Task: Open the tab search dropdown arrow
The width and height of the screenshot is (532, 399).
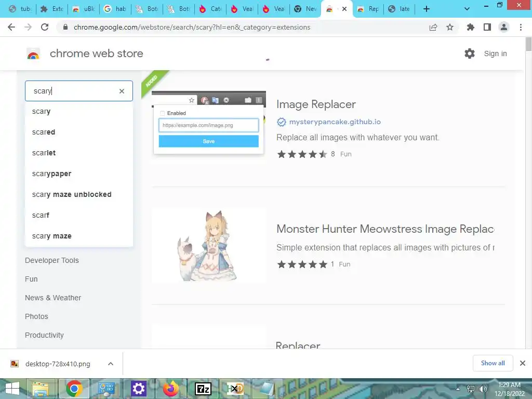Action: [467, 9]
